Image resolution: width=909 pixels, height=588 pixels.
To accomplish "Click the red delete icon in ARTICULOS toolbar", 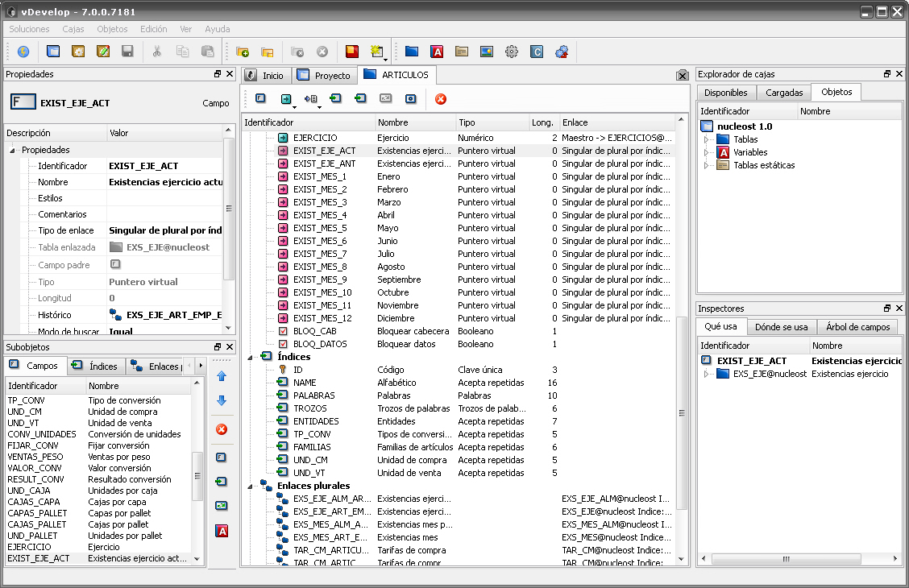I will 441,99.
